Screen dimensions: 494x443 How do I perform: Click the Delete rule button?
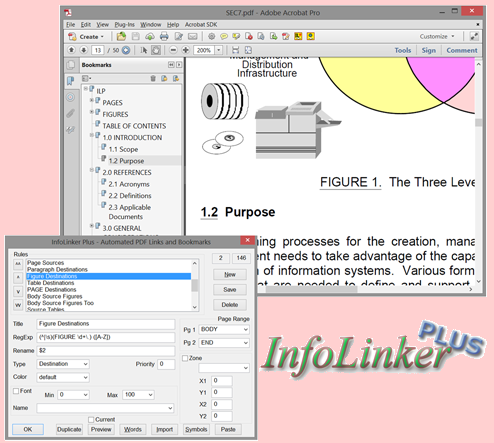coord(230,305)
